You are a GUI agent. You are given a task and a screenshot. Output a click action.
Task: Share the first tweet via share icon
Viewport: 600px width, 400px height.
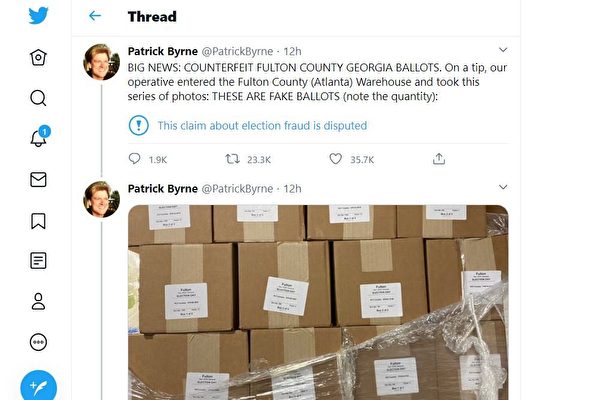[439, 159]
